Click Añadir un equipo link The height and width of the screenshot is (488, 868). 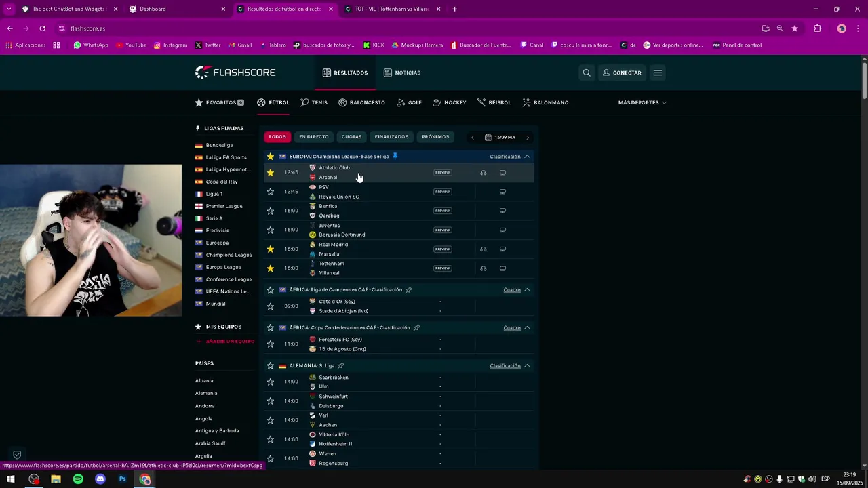tap(226, 342)
